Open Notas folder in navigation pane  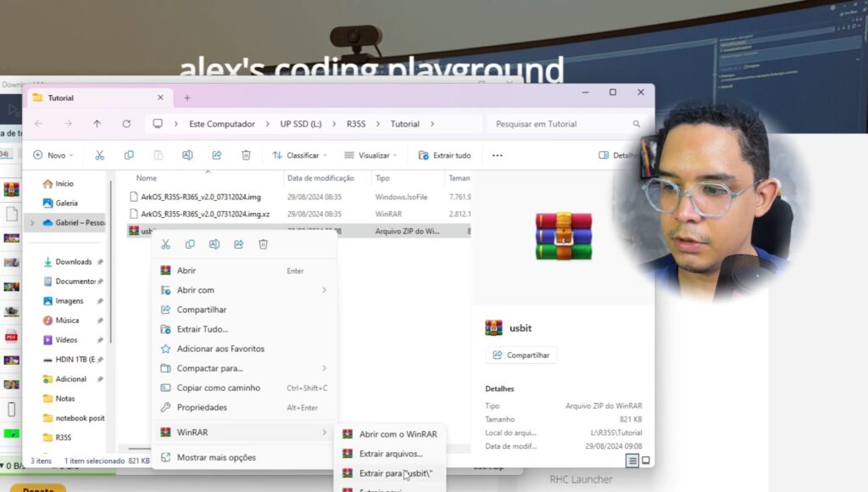point(64,399)
